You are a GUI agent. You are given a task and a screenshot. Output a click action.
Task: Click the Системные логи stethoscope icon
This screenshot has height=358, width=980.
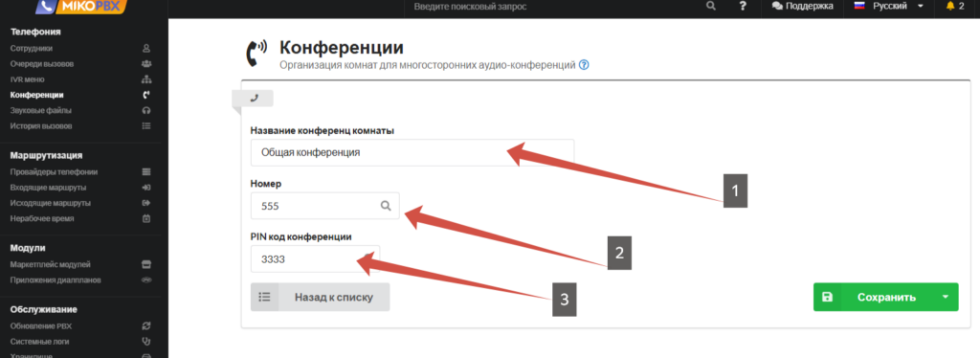(146, 342)
